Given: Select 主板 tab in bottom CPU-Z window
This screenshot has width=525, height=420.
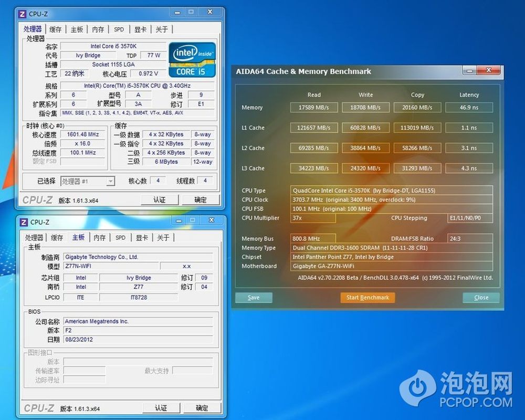Looking at the screenshot, I should [78, 237].
